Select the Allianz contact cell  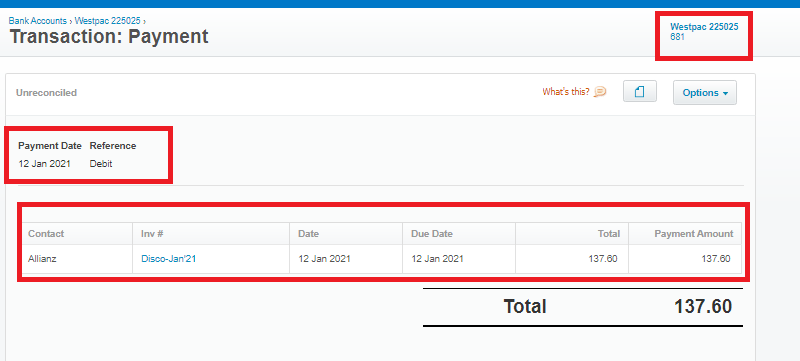point(78,259)
